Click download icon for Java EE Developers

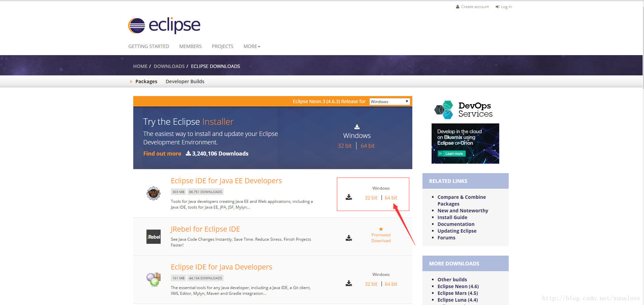349,197
